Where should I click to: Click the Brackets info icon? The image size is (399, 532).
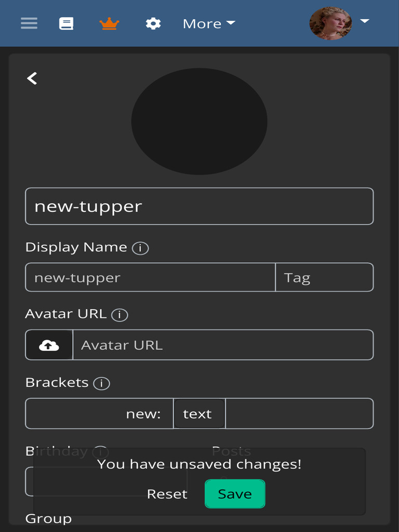tap(101, 384)
